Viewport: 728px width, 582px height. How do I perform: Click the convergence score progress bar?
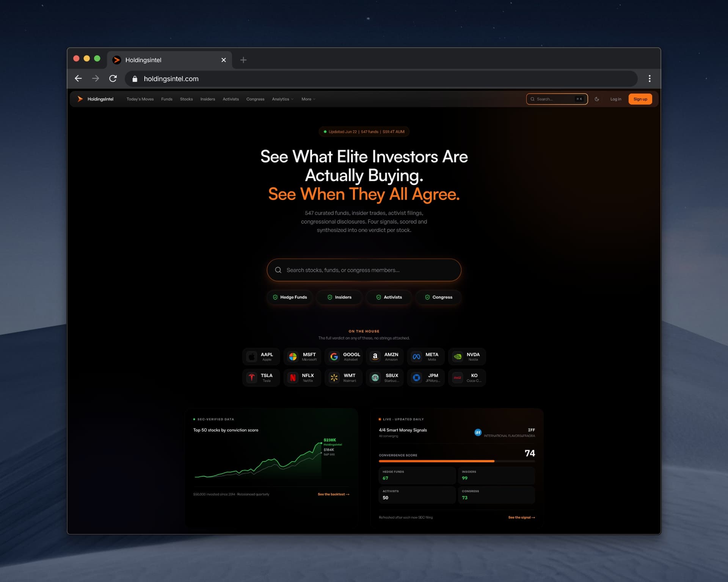[457, 461]
